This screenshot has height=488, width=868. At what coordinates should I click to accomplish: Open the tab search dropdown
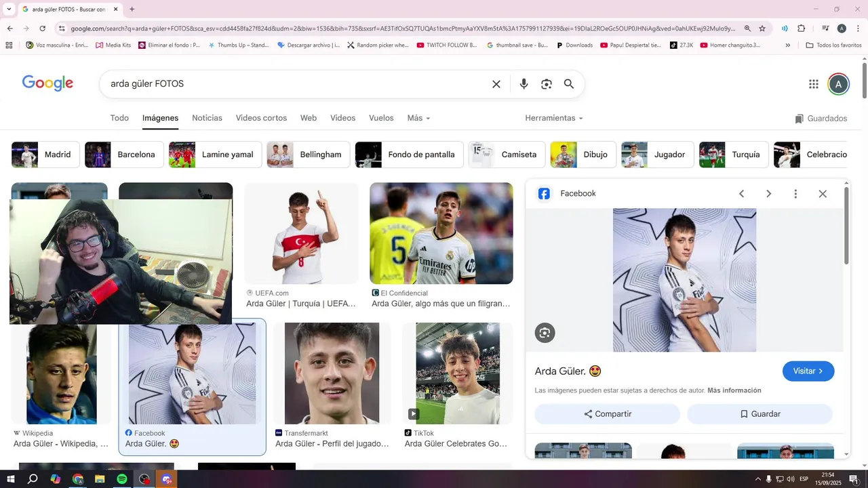(9, 9)
